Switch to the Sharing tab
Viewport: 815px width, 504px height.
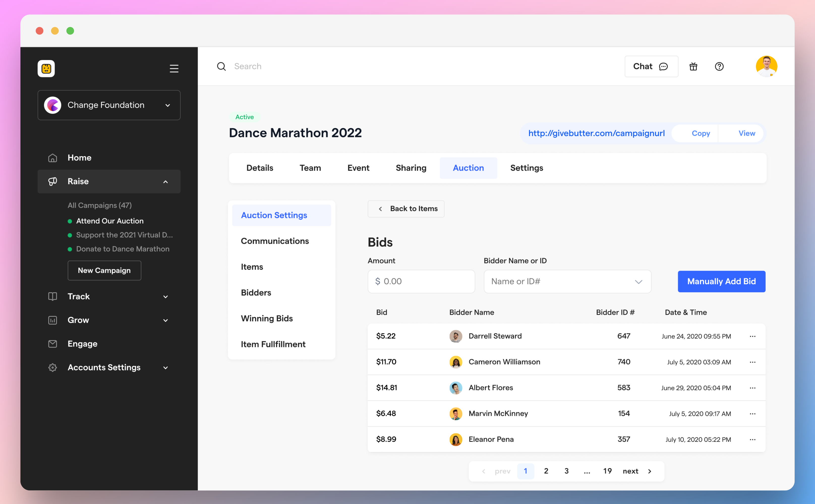(x=411, y=168)
